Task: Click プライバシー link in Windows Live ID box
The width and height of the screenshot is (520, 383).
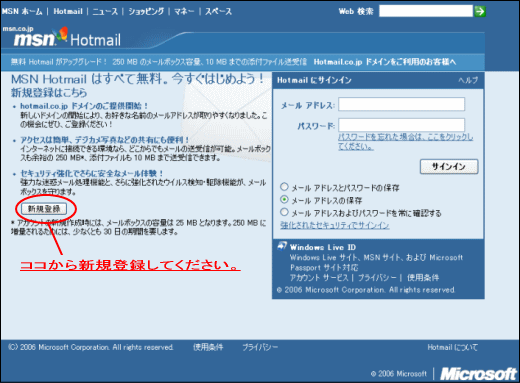Action: (x=377, y=278)
